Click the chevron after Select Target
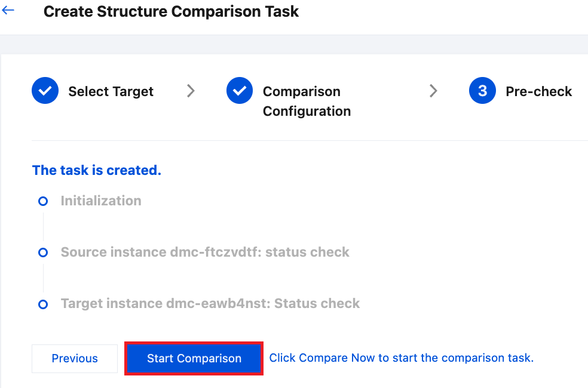 pos(191,91)
